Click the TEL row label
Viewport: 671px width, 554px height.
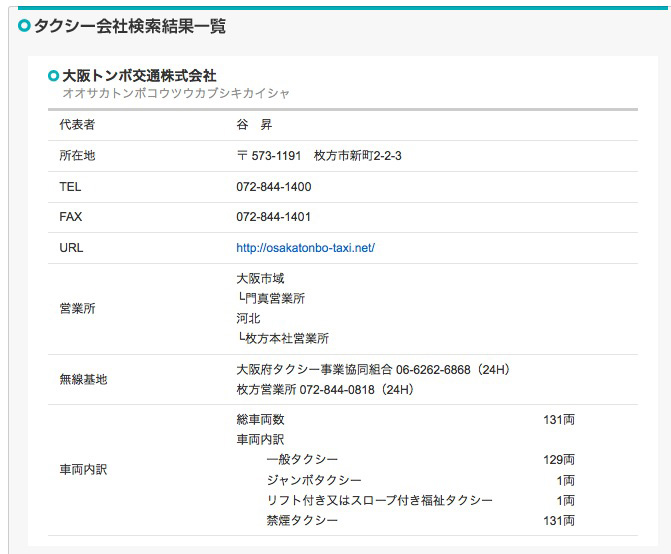pyautogui.click(x=70, y=187)
